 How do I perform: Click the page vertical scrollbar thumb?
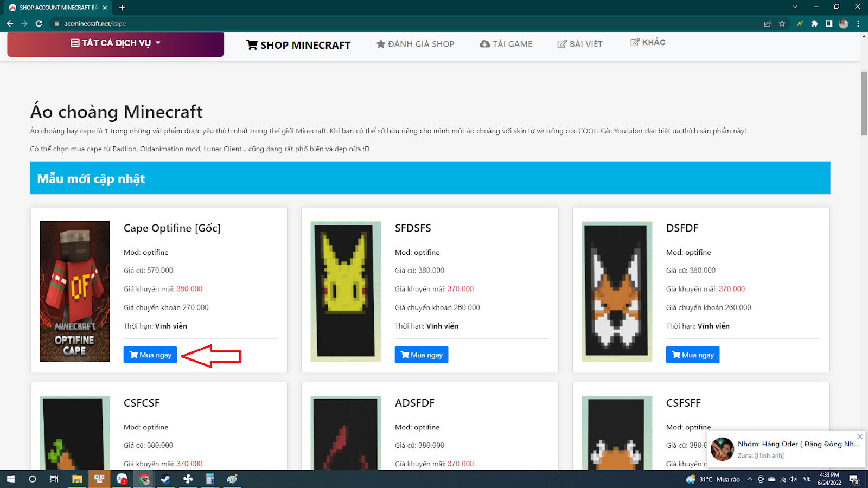click(864, 103)
